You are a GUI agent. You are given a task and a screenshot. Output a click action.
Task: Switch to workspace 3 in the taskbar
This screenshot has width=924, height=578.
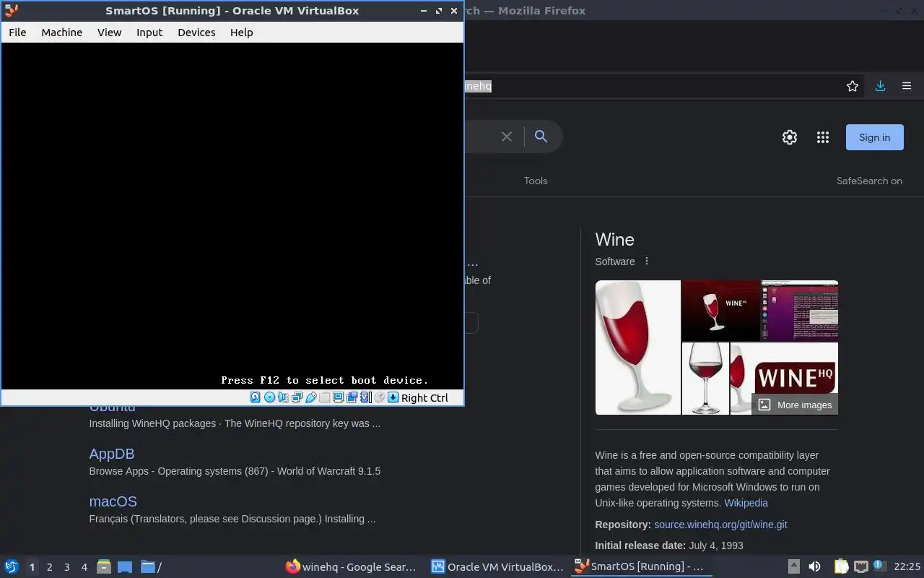(x=66, y=567)
